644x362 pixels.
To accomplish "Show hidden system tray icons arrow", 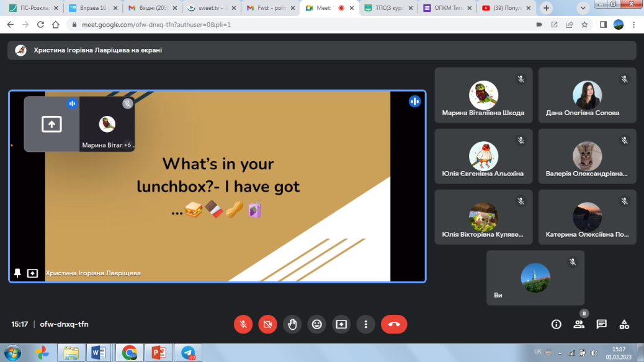I will 560,353.
